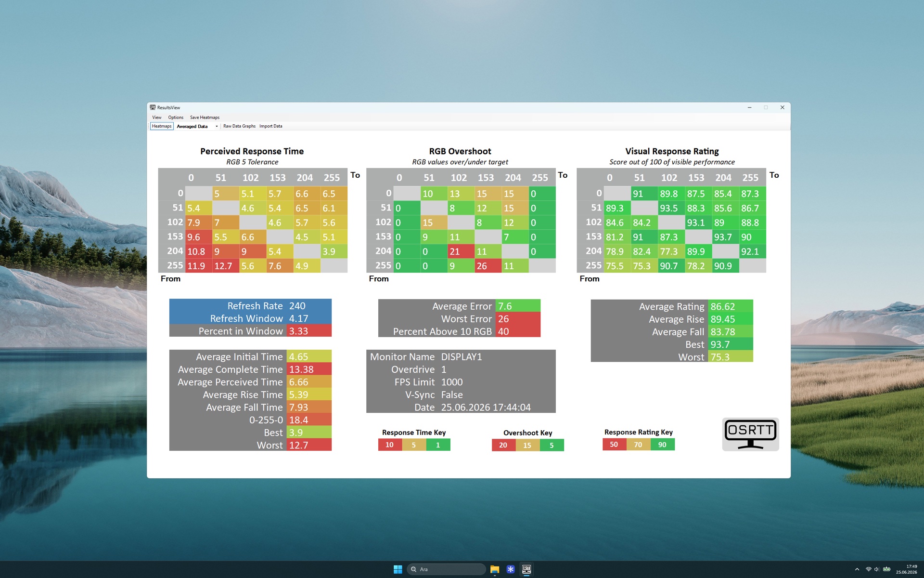The image size is (924, 578).
Task: Click yellow 5 swatch in Response Time Key
Action: point(414,445)
